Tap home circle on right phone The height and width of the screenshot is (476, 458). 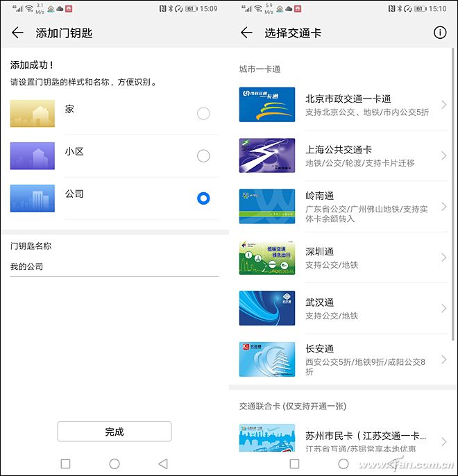coord(343,464)
